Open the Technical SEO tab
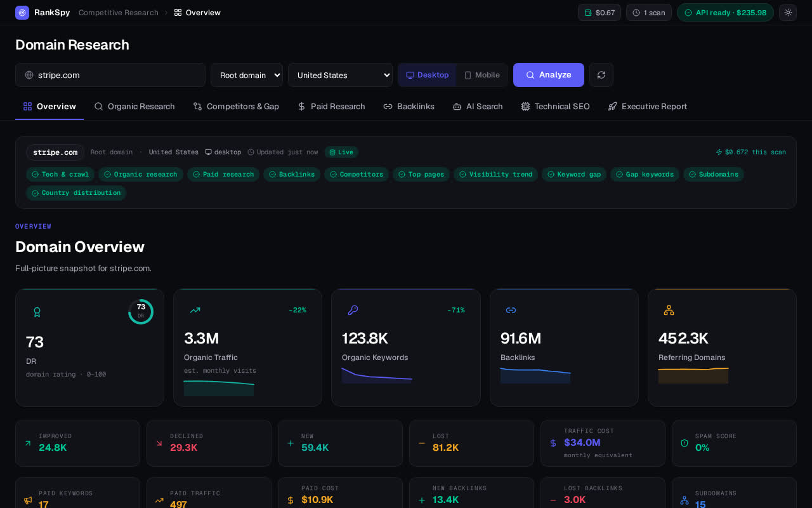This screenshot has height=508, width=812. coord(555,107)
